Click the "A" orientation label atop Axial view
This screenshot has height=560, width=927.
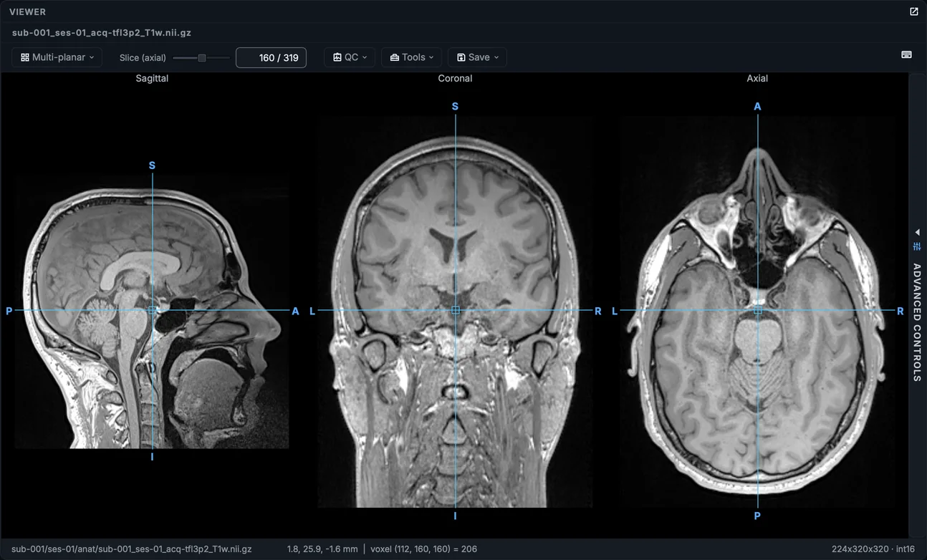pos(757,107)
